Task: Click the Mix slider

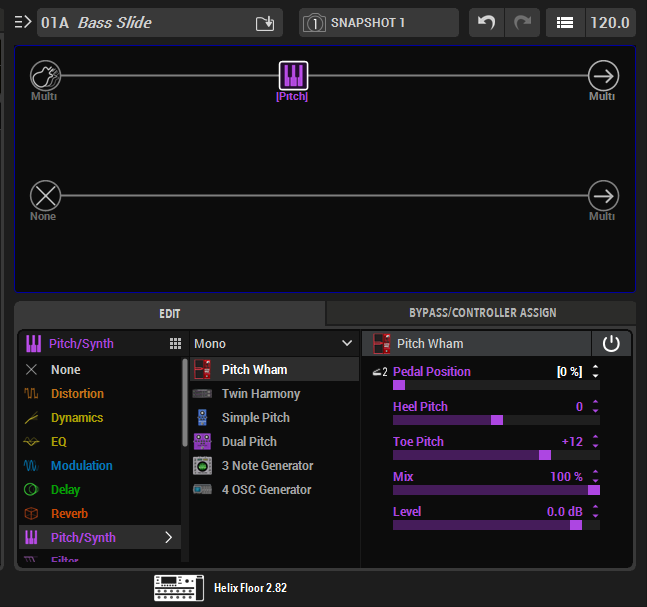Action: click(x=496, y=490)
